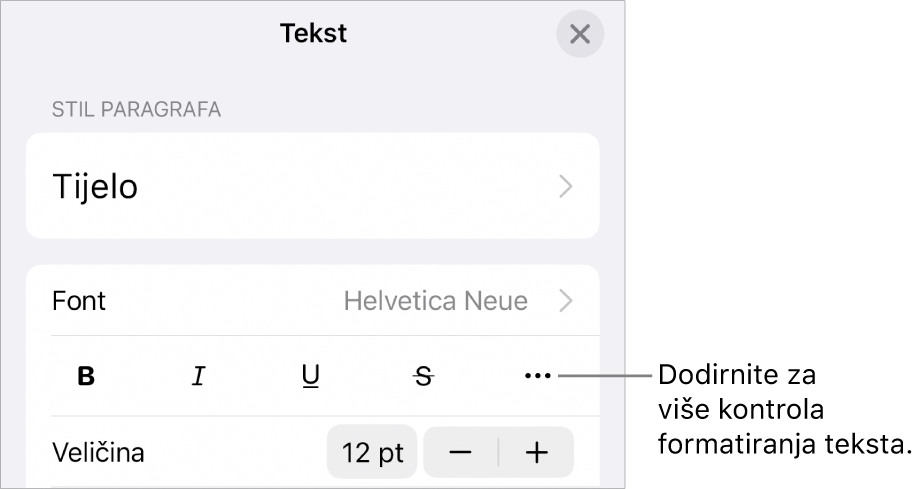Click the STIL PARAGRAFA section header
Screen dimensions: 916x489
(x=136, y=110)
